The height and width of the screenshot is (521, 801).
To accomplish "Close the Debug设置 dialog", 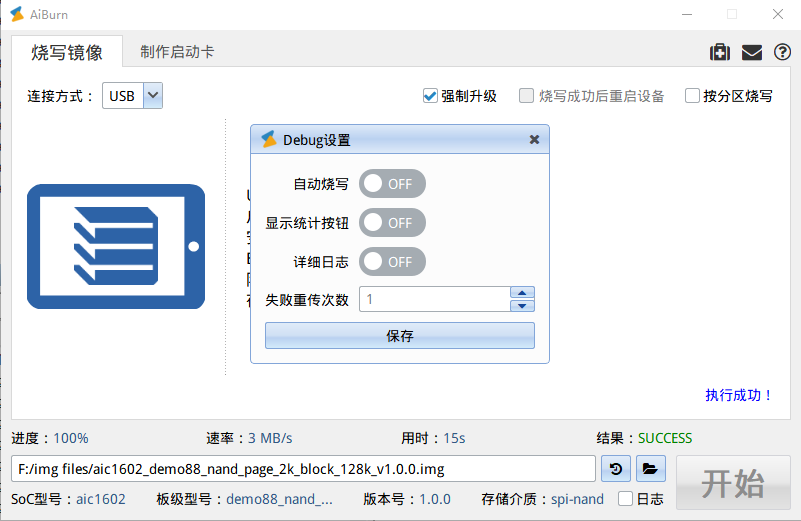I will [x=534, y=140].
